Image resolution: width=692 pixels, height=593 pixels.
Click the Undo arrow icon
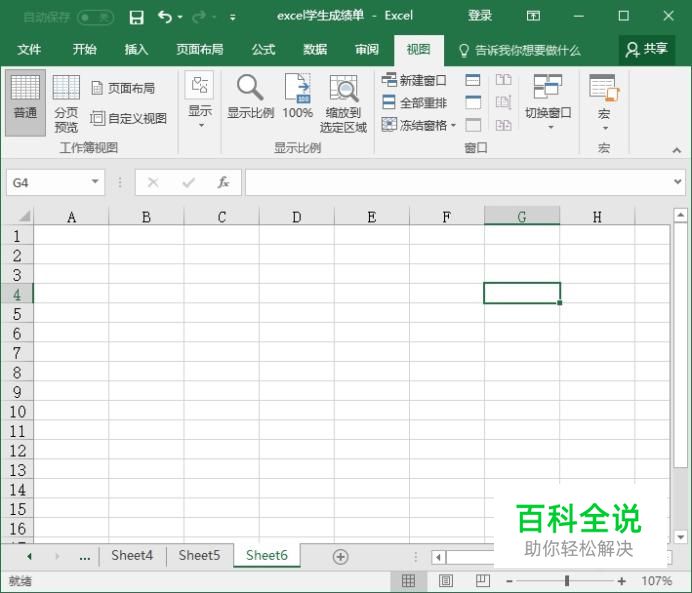tap(165, 17)
